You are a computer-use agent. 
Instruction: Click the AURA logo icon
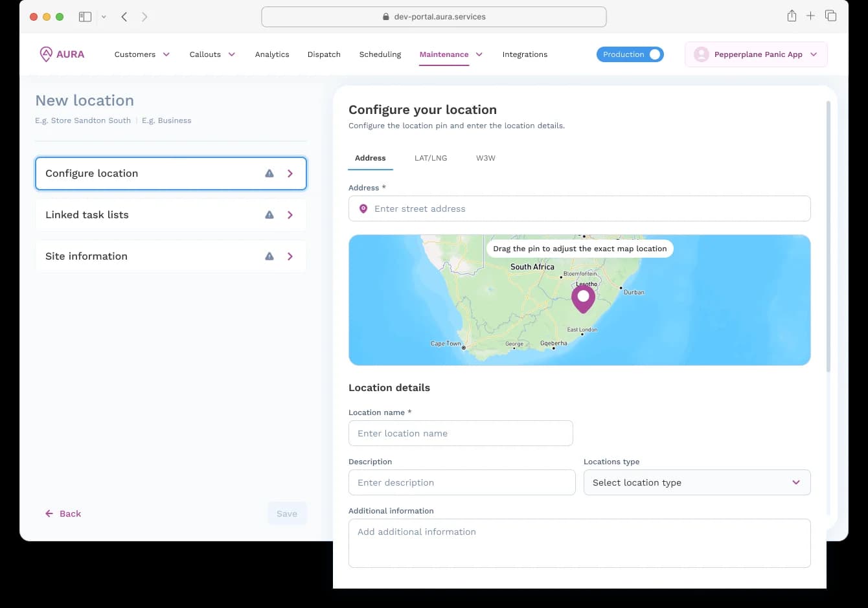coord(46,54)
